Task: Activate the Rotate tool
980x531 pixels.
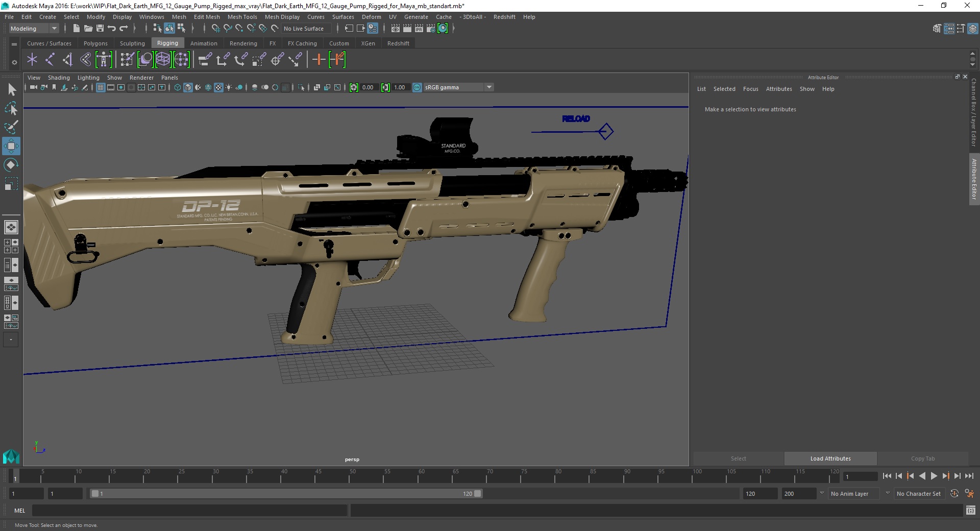Action: [11, 165]
